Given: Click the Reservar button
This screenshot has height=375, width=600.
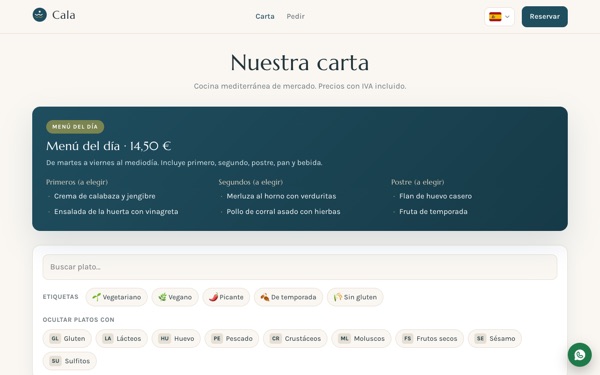Looking at the screenshot, I should pyautogui.click(x=545, y=16).
